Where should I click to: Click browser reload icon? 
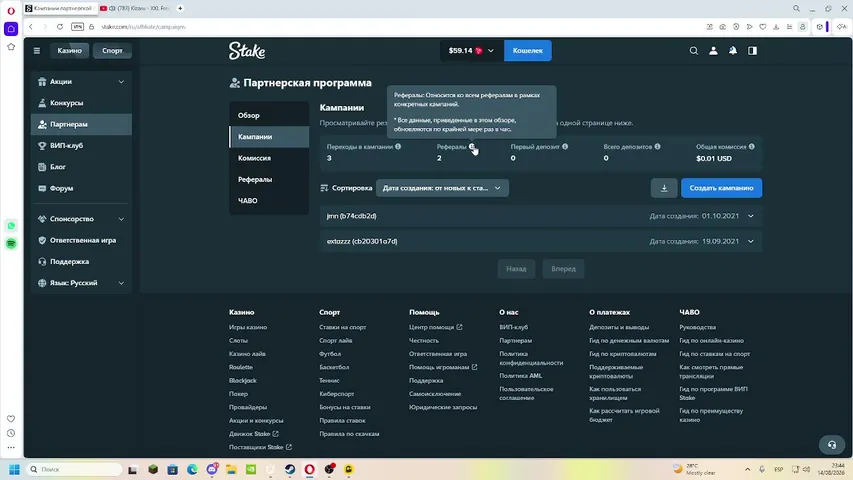59,27
